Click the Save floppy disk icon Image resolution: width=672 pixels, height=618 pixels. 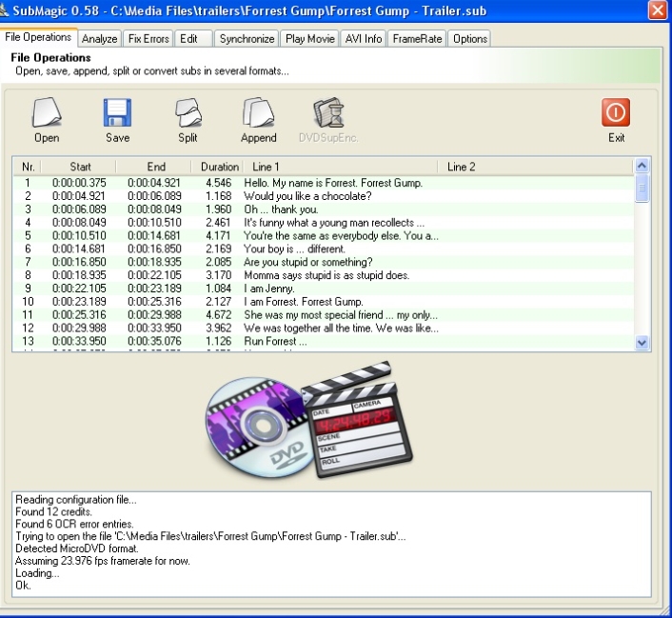pos(117,112)
